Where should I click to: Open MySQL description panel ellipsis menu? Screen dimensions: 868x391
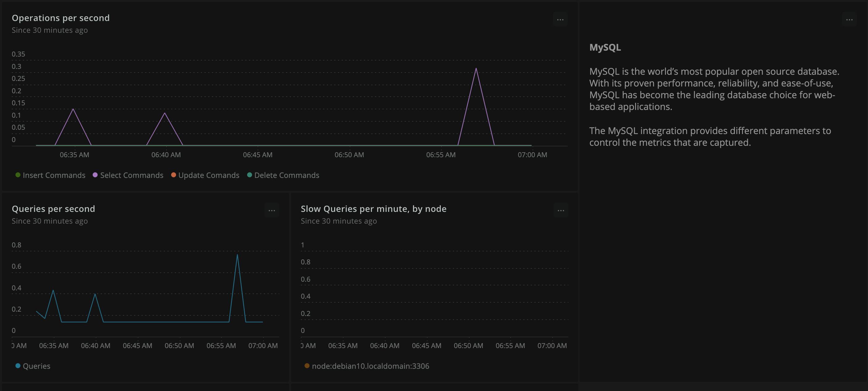coord(849,19)
